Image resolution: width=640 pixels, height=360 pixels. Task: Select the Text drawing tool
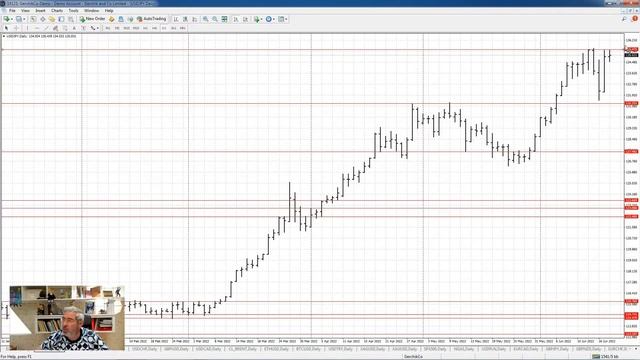(74, 28)
